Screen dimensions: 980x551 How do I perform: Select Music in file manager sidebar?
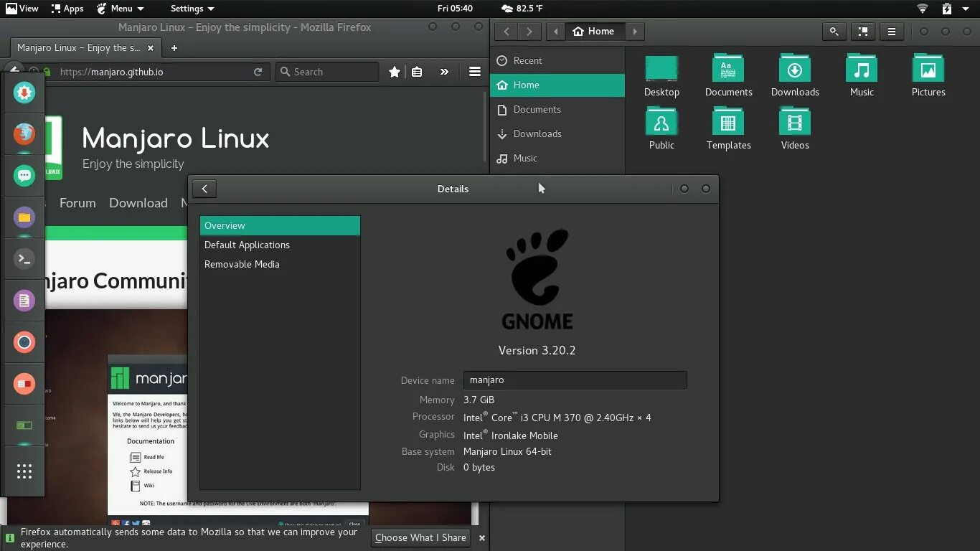pyautogui.click(x=557, y=158)
